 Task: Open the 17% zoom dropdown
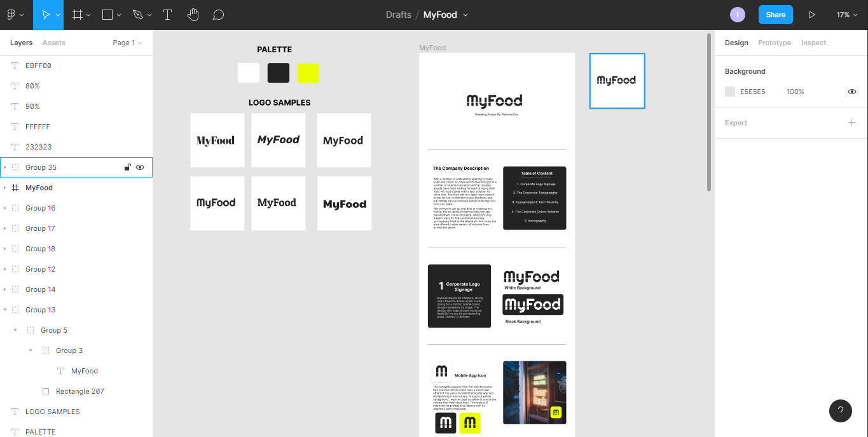(846, 15)
